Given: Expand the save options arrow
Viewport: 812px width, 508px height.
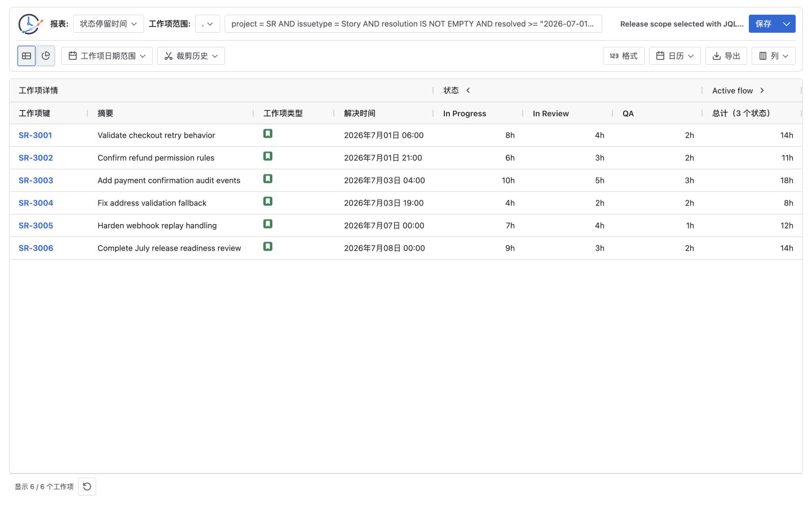Looking at the screenshot, I should (787, 24).
